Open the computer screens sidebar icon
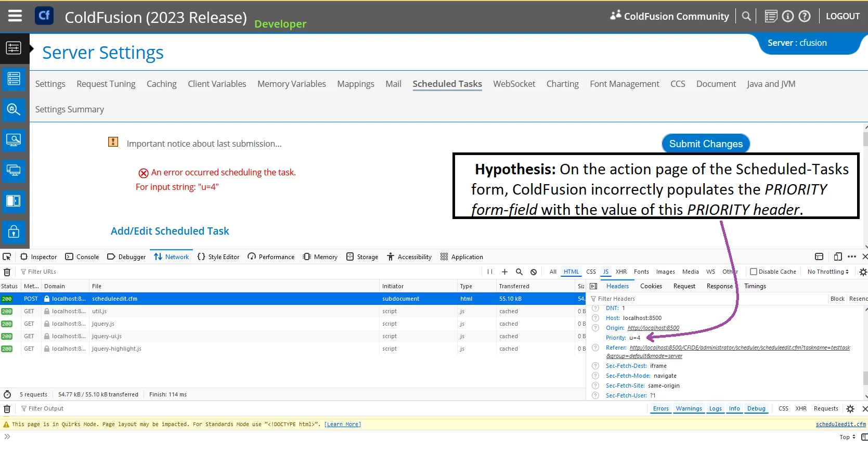The height and width of the screenshot is (449, 868). click(14, 171)
